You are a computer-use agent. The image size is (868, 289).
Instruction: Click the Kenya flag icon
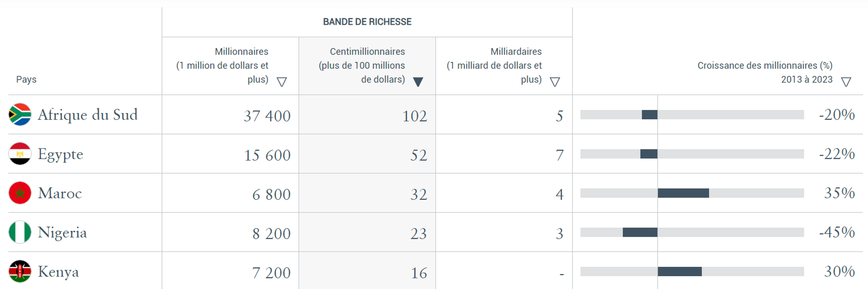19,271
